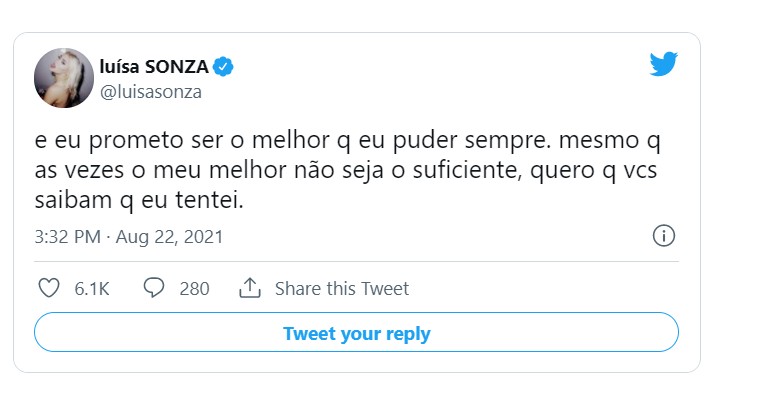This screenshot has width=765, height=398.
Task: Click the tweet line 'saibam q eu tentei.'
Action: [139, 201]
